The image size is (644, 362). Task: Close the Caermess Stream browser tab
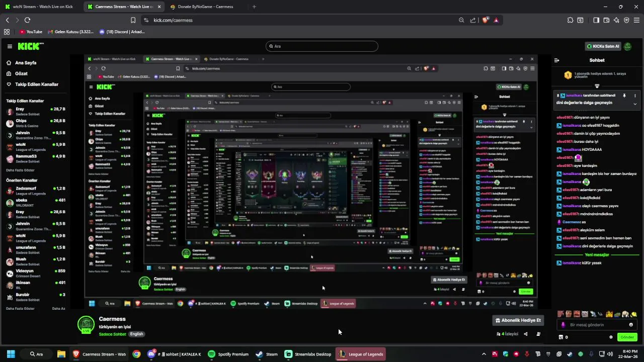pyautogui.click(x=159, y=7)
